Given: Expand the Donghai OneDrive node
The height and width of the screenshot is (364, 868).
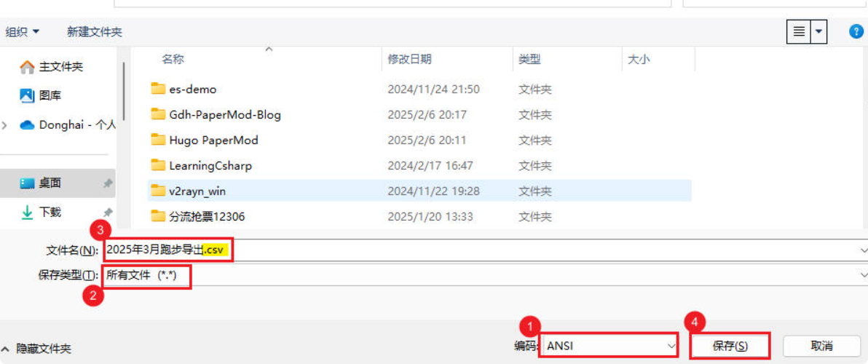Looking at the screenshot, I should 5,125.
